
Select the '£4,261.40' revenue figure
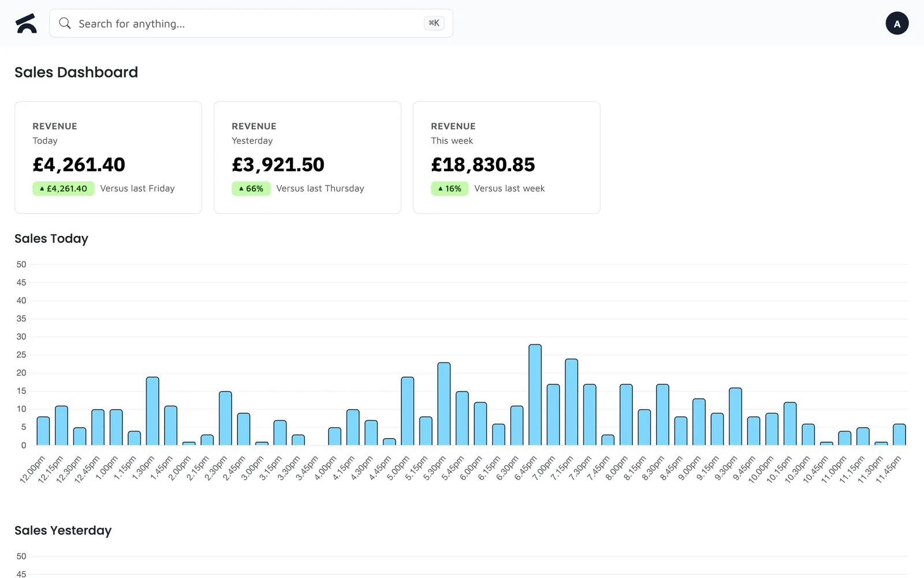click(x=79, y=165)
